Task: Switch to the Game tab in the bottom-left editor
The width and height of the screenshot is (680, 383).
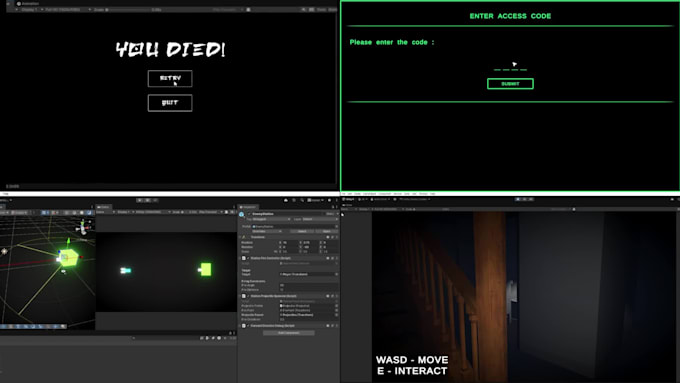Action: pyautogui.click(x=104, y=207)
